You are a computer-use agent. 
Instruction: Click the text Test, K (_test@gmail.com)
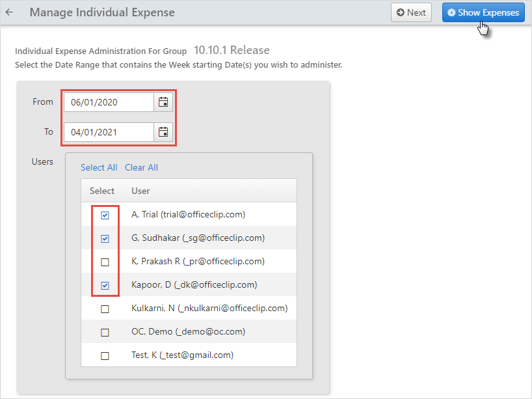pos(183,355)
